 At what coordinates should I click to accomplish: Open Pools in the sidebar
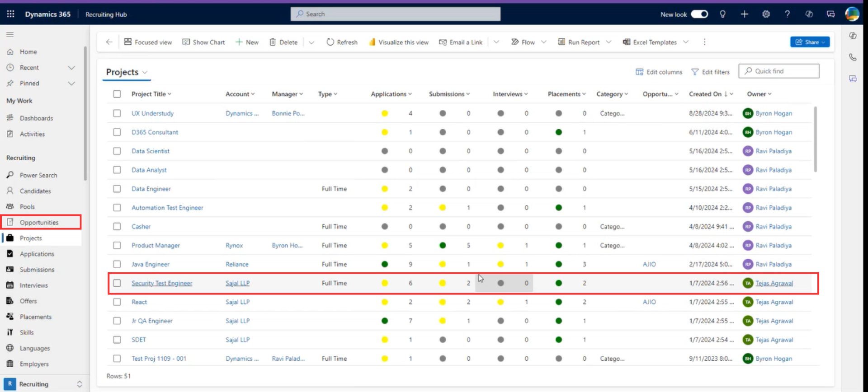[27, 207]
